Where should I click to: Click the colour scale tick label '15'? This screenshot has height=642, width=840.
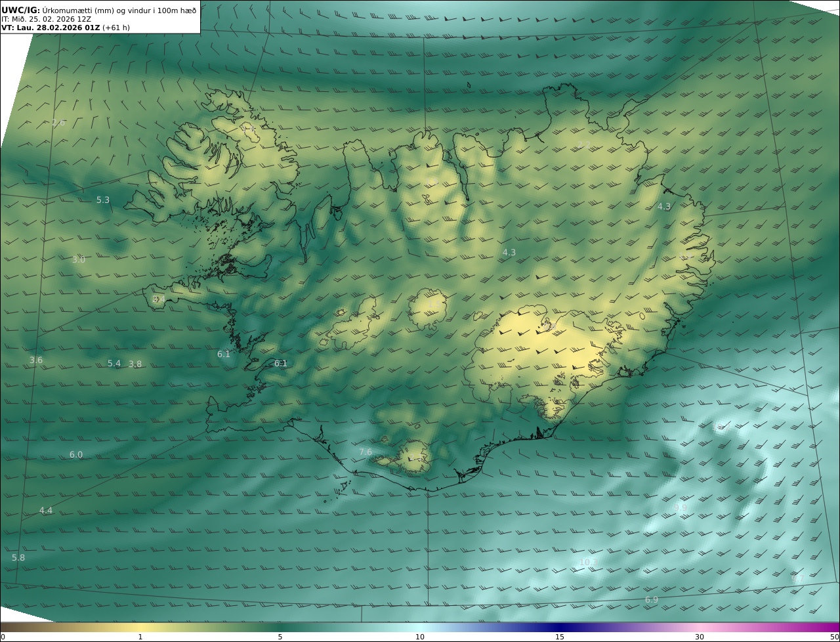(x=560, y=637)
